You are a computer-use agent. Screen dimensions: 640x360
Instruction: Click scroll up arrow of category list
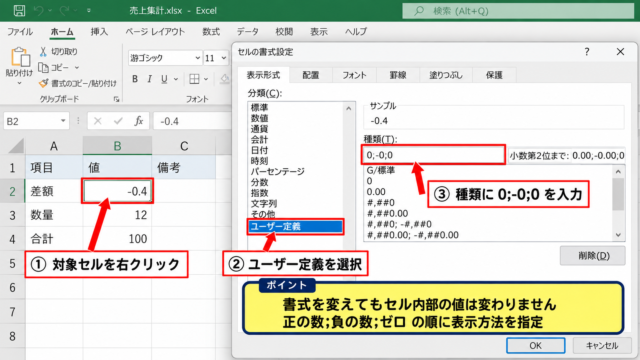348,109
